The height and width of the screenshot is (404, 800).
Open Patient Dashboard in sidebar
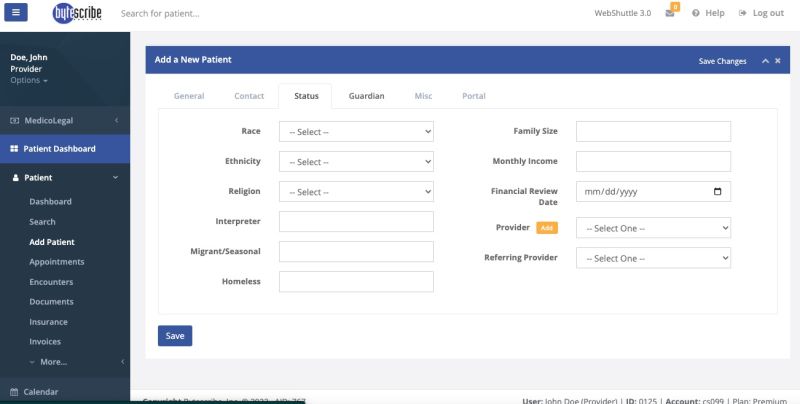[60, 149]
